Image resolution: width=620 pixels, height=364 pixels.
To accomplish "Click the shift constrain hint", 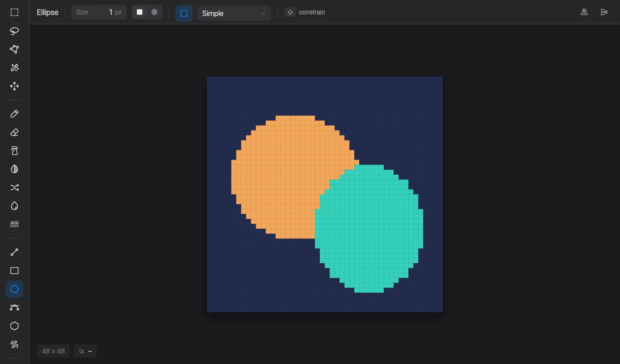I will (x=306, y=12).
